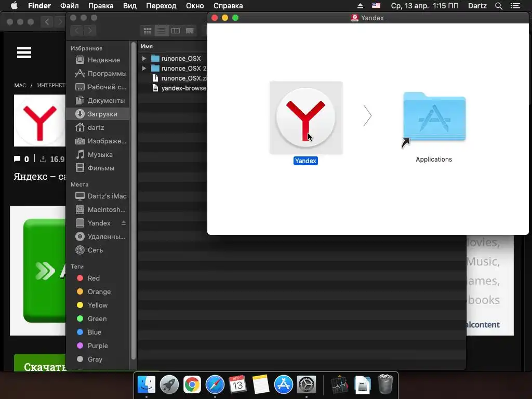Select the runonce_OSX folder row
Viewport: 532px width, 399px height.
(172, 58)
